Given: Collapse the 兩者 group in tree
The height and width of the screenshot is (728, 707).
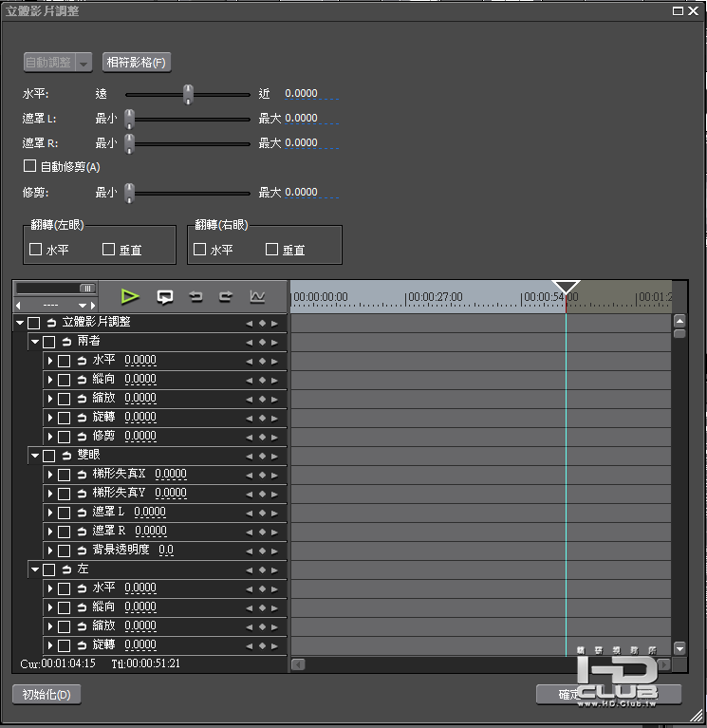Looking at the screenshot, I should tap(35, 342).
